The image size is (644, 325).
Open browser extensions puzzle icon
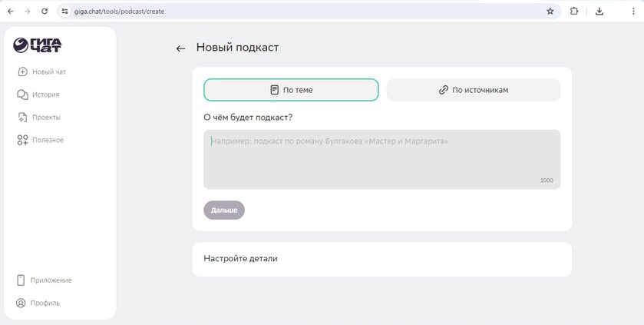tap(574, 12)
